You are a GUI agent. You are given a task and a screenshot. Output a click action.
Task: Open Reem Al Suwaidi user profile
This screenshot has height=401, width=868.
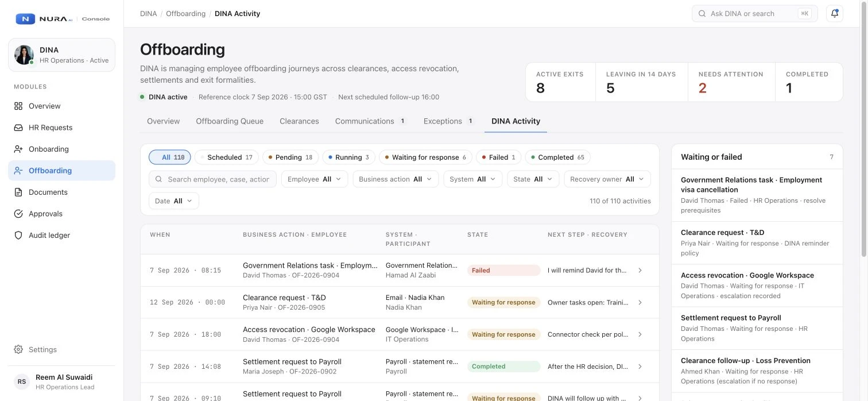click(61, 382)
